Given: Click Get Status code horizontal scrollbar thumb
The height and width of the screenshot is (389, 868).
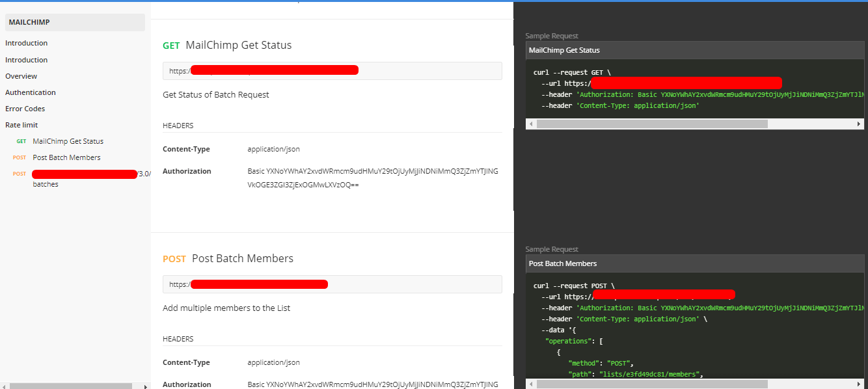Looking at the screenshot, I should pyautogui.click(x=651, y=124).
